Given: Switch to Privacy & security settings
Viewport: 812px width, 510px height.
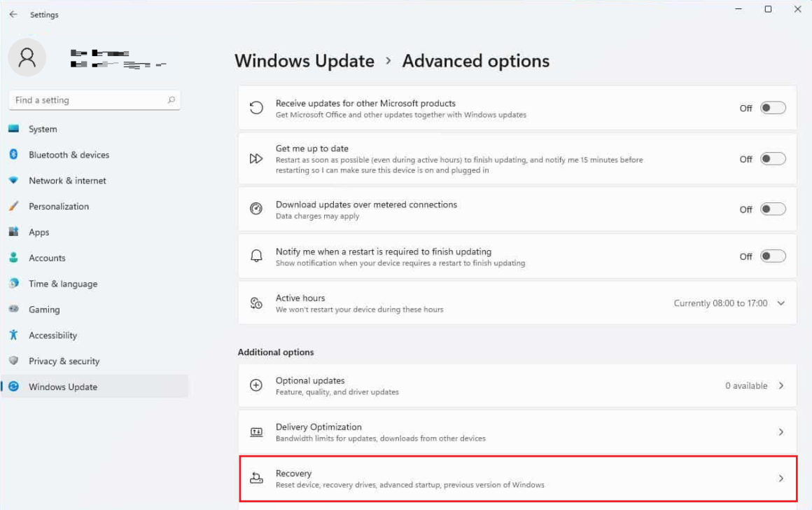Looking at the screenshot, I should (64, 361).
